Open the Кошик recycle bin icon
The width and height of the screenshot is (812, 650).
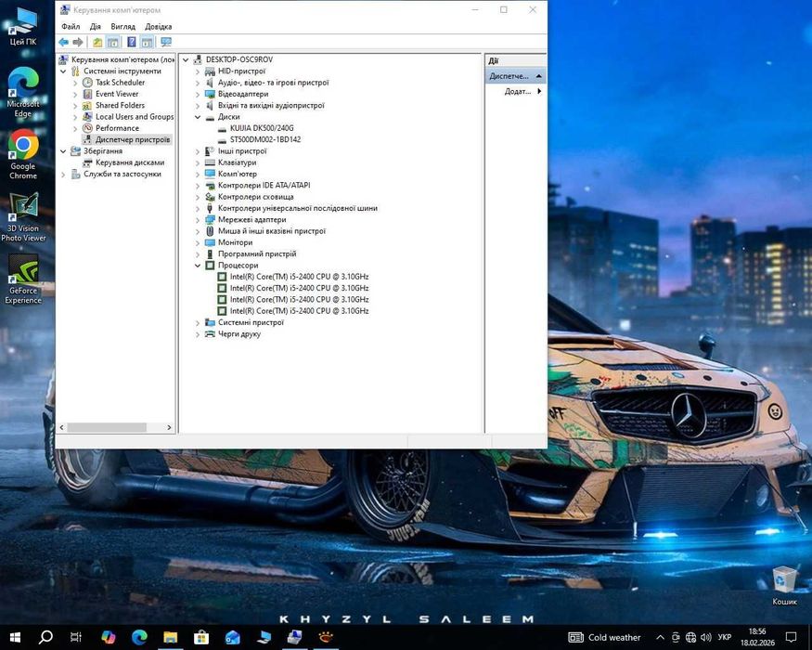pos(784,586)
